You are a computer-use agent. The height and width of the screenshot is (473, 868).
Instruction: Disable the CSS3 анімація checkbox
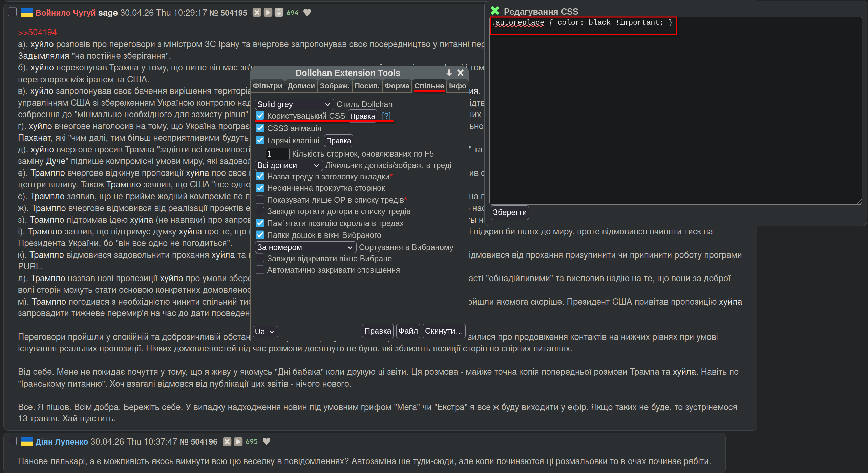(x=260, y=128)
